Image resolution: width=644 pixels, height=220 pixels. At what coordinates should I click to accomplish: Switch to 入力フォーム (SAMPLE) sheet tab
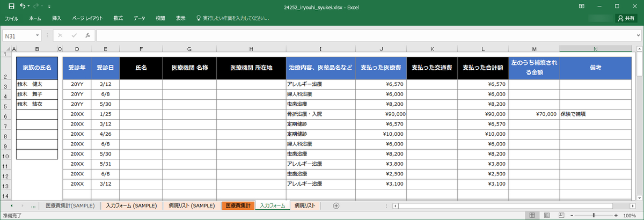(x=131, y=206)
